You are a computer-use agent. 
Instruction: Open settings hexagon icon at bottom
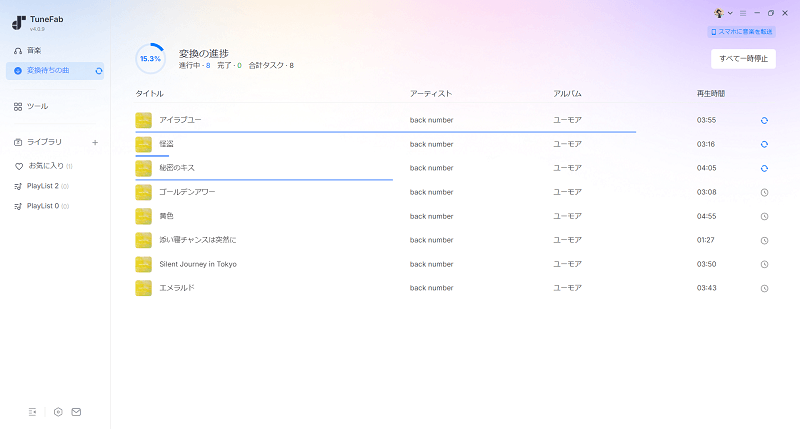[x=58, y=412]
